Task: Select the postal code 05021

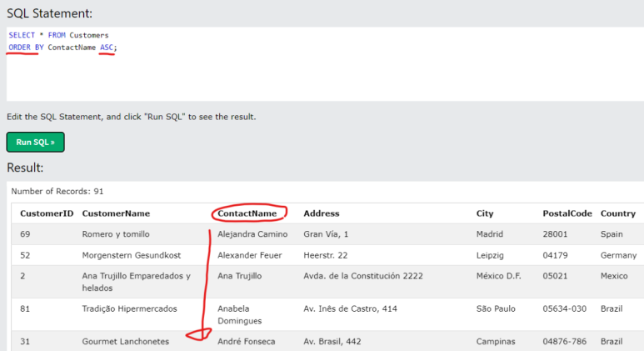Action: click(555, 276)
